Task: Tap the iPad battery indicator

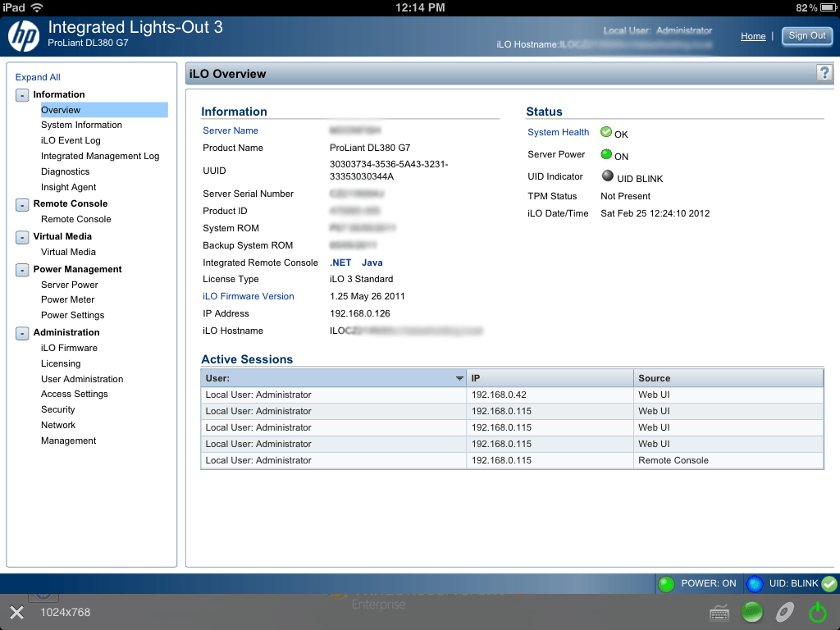Action: 827,7
